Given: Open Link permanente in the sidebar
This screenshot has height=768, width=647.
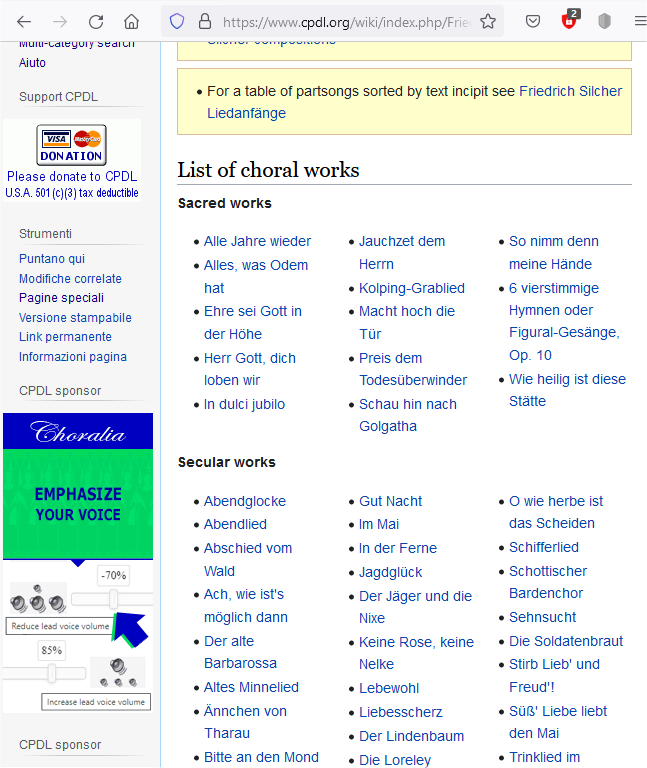Looking at the screenshot, I should tap(65, 337).
